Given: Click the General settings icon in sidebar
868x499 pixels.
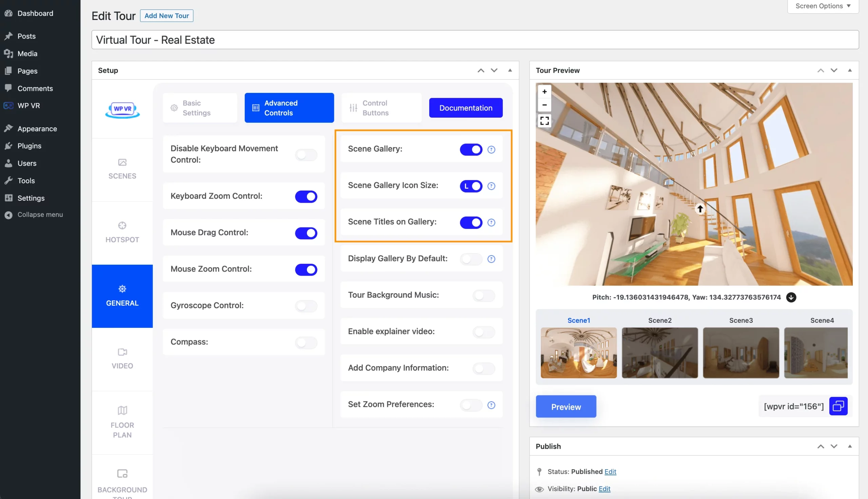Looking at the screenshot, I should click(122, 289).
